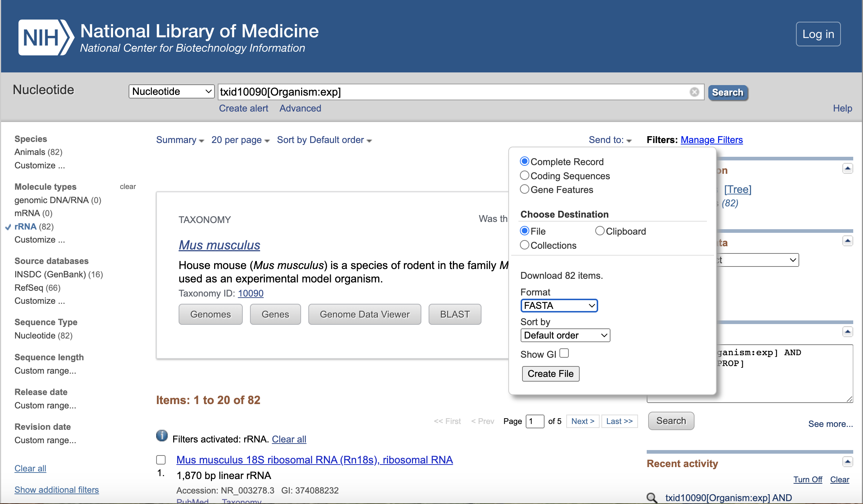
Task: Choose File as destination
Action: coord(524,231)
